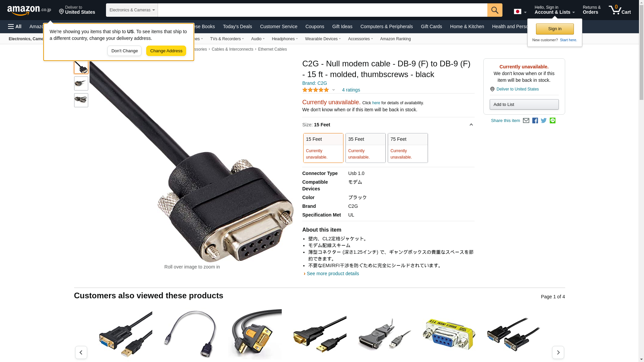Share this item via LINE icon
Image resolution: width=644 pixels, height=362 pixels.
pyautogui.click(x=552, y=121)
